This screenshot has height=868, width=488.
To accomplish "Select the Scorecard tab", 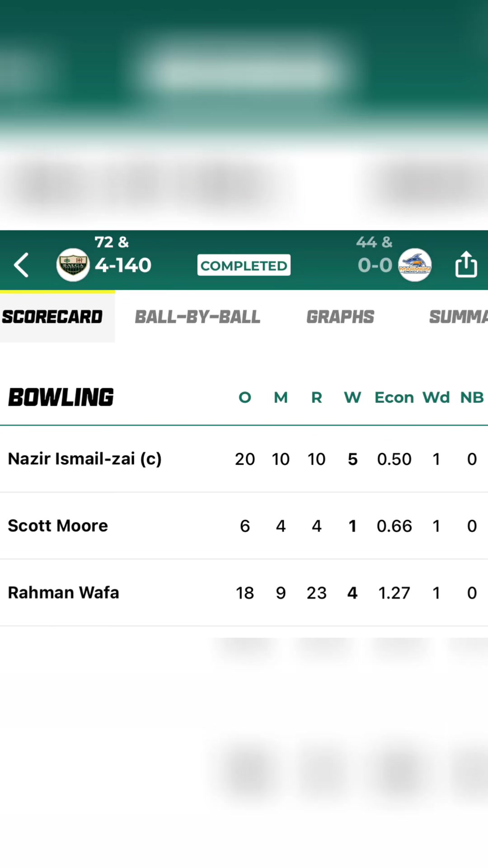I will 52,317.
